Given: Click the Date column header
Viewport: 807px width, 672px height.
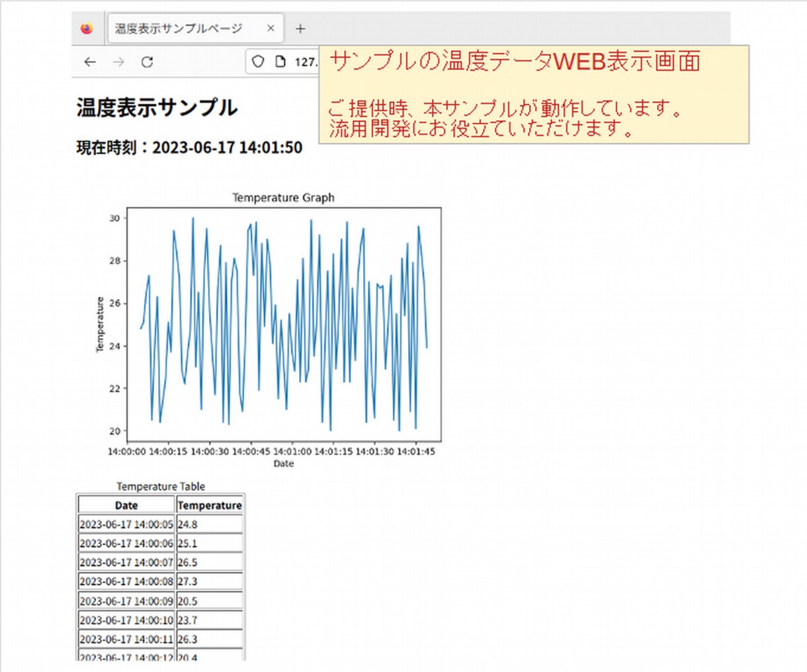Looking at the screenshot, I should 126,505.
